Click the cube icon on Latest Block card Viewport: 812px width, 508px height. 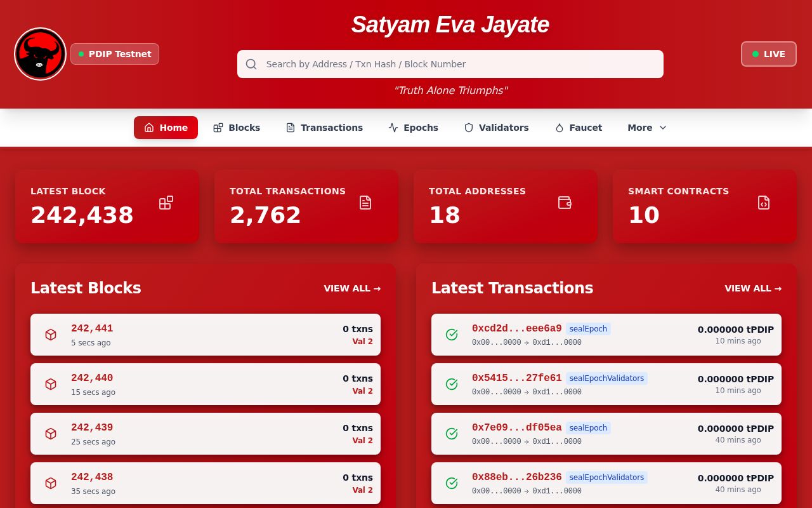point(166,202)
